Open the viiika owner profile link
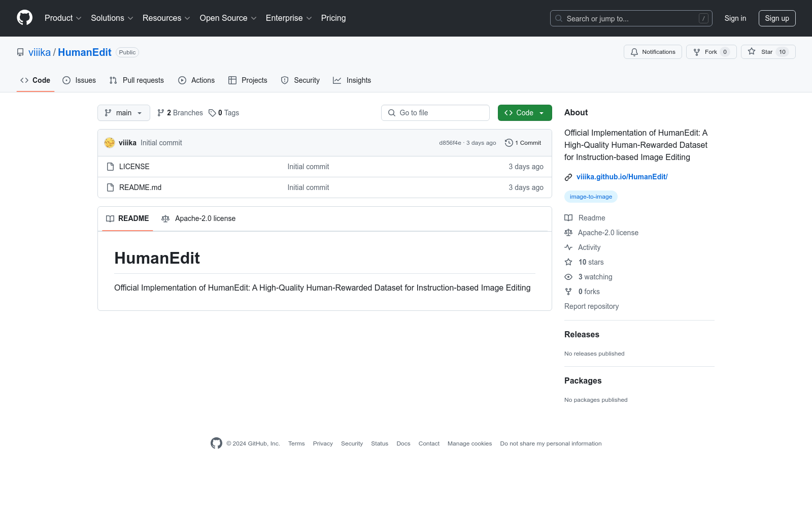Screen dimensions: 812x508 tap(40, 52)
